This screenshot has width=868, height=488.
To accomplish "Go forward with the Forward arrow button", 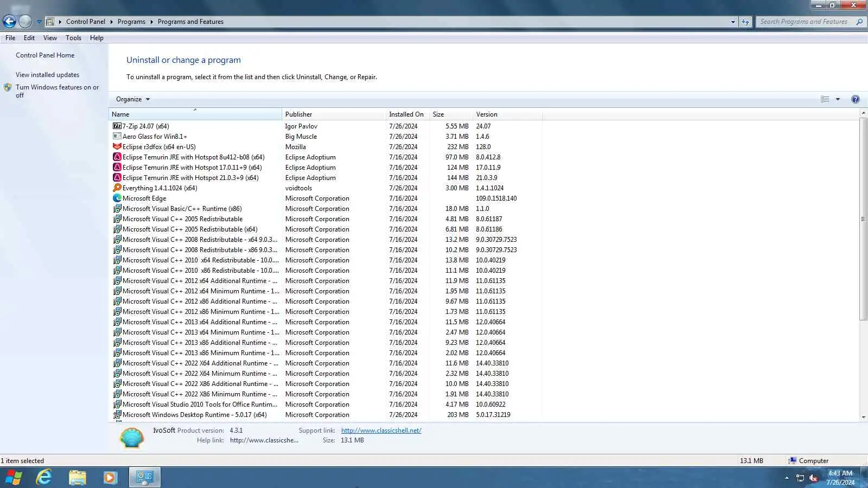I will coord(25,21).
